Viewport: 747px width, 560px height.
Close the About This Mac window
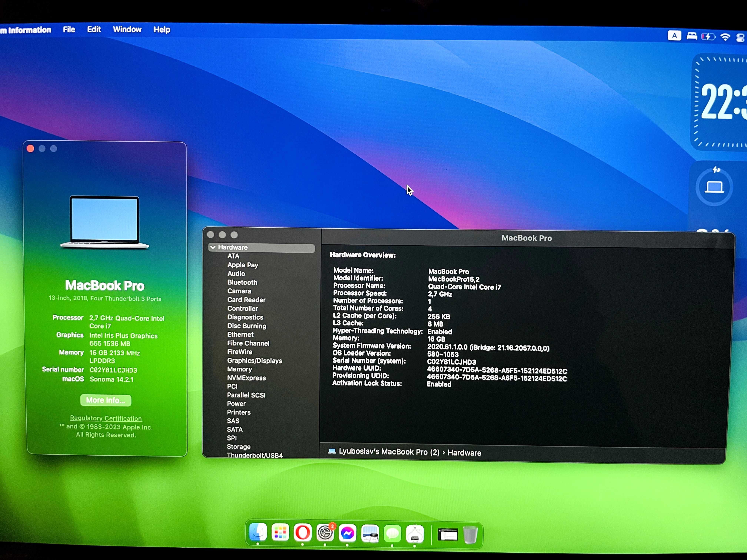tap(30, 149)
